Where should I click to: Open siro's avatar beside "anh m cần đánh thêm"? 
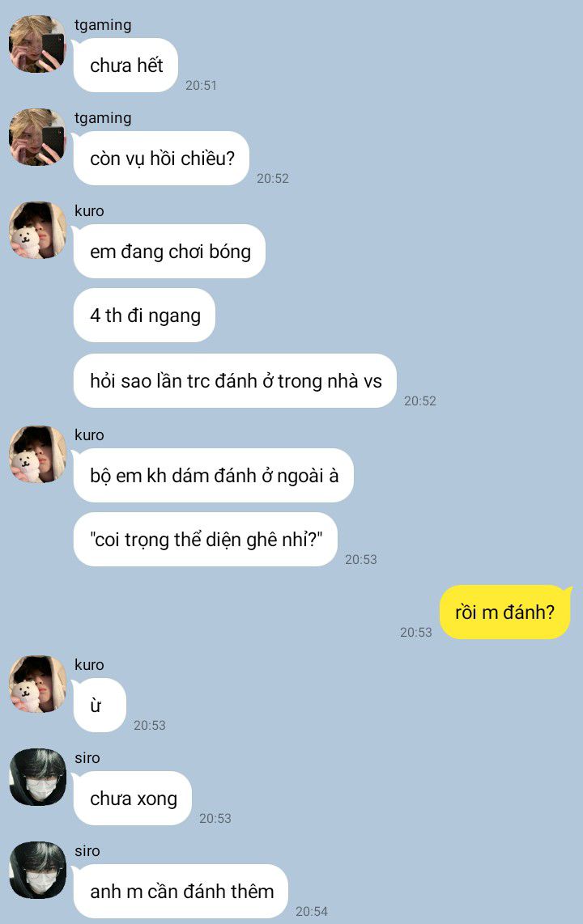(37, 871)
